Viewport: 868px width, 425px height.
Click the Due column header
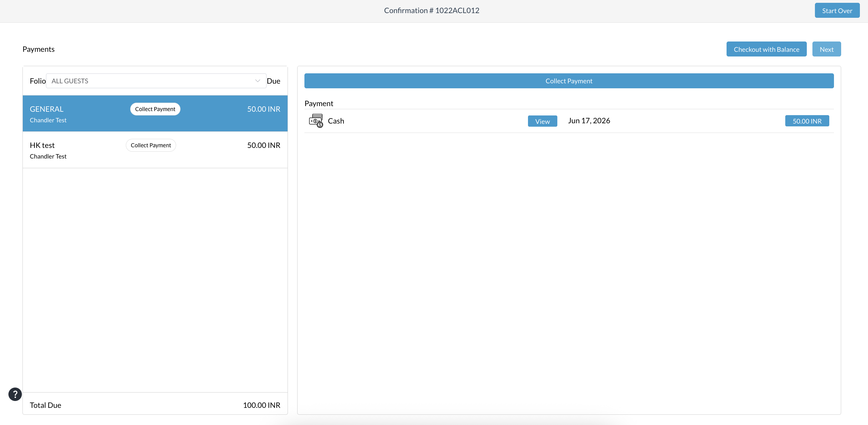pos(273,81)
